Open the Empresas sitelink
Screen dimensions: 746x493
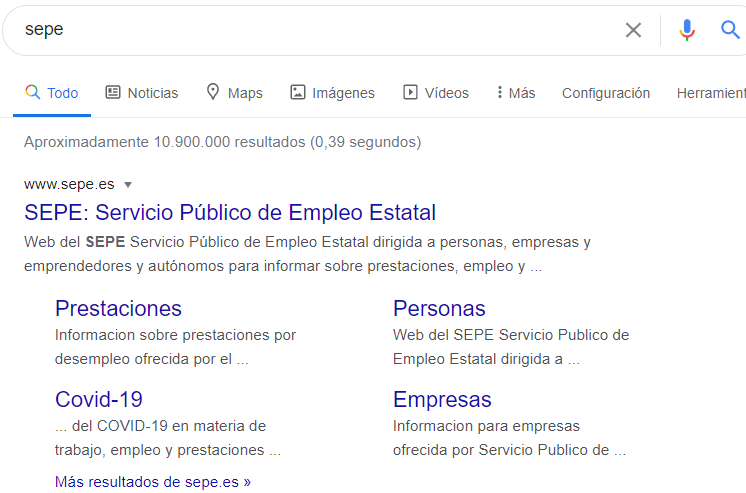[x=442, y=400]
